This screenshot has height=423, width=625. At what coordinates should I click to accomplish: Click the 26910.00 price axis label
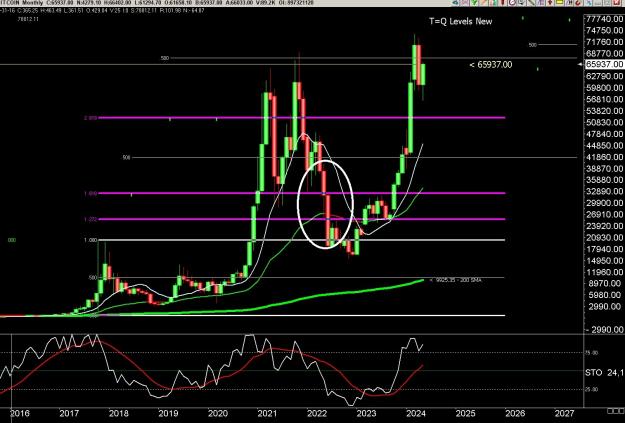pos(605,214)
